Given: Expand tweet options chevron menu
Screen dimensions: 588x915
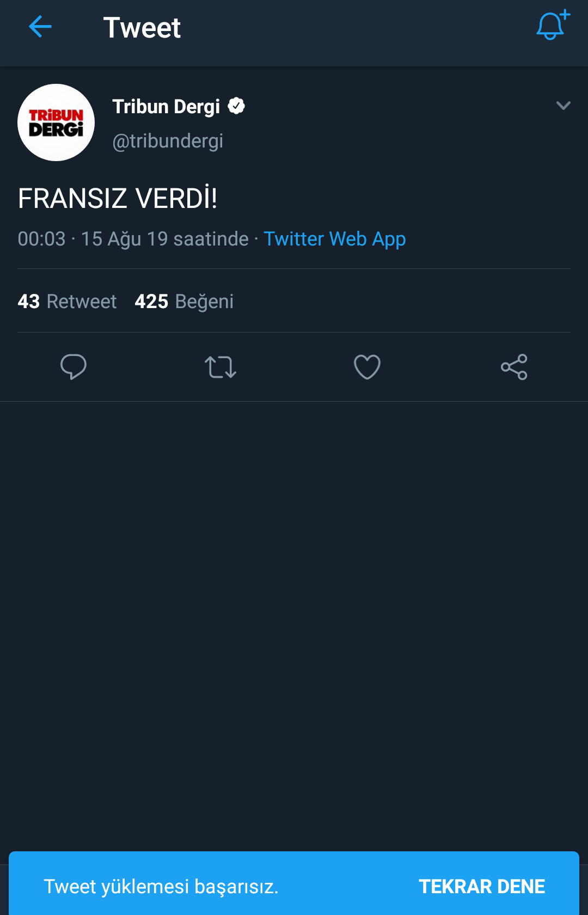Looking at the screenshot, I should (563, 106).
